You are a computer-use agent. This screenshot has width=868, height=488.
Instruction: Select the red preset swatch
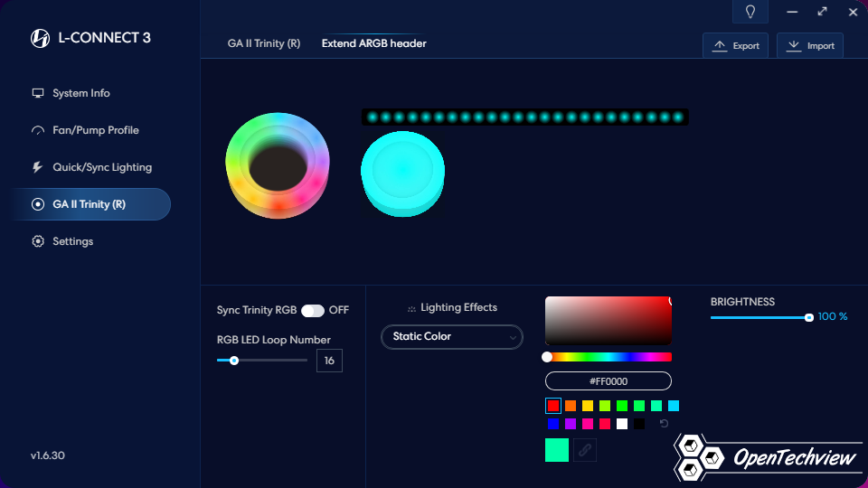pos(553,406)
